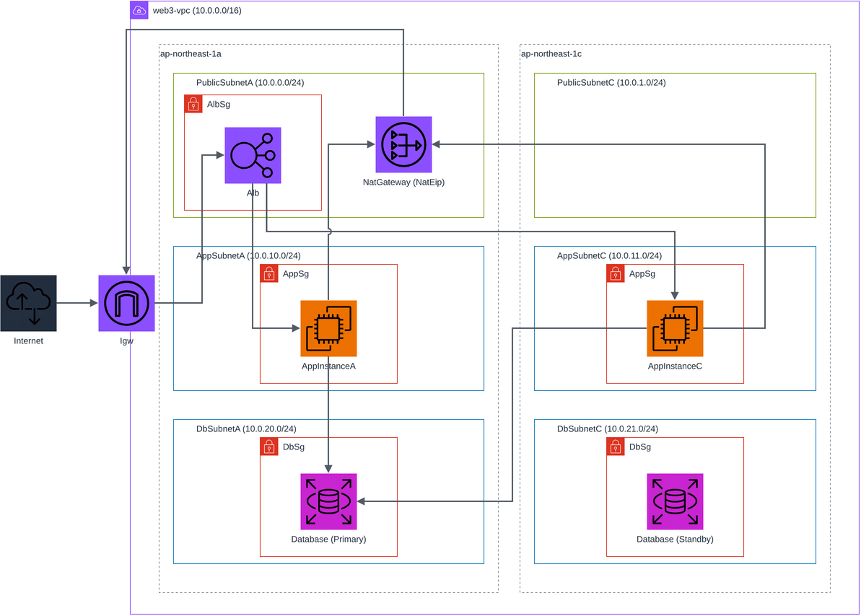The height and width of the screenshot is (616, 861).
Task: Select the 'Database (Standby)' caption
Action: point(675,539)
